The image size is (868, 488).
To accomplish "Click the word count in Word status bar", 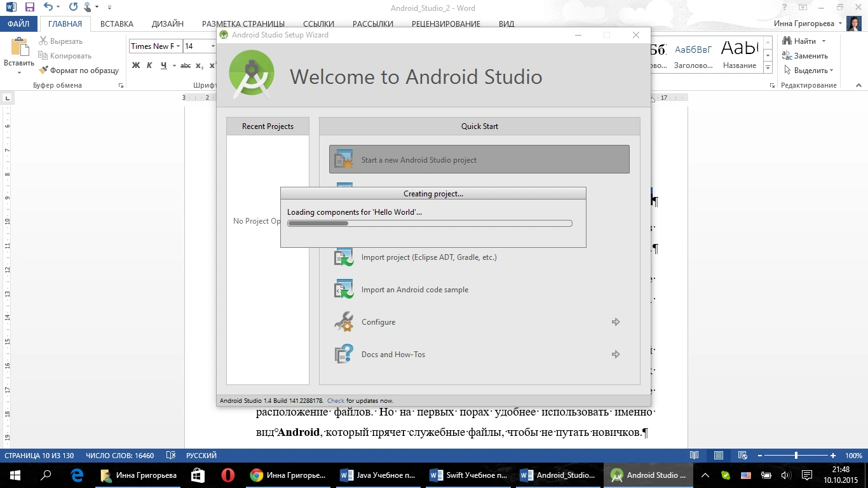I will coord(120,455).
